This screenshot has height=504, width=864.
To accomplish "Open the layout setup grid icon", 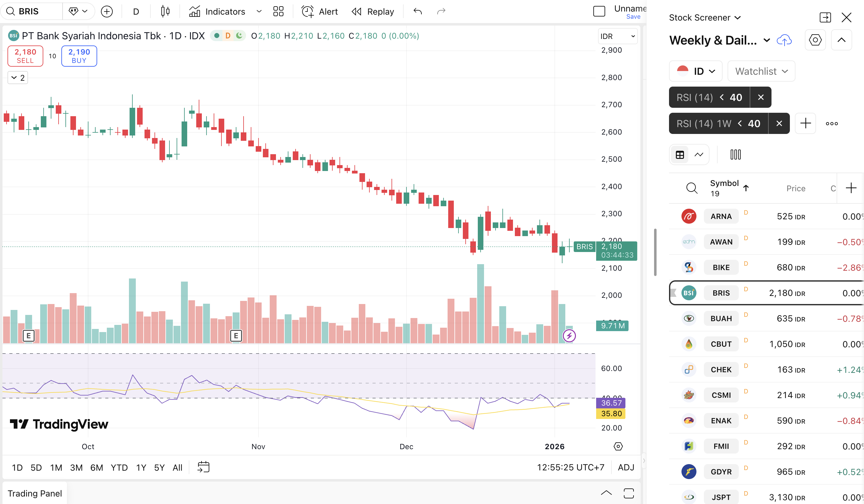I will tap(278, 12).
